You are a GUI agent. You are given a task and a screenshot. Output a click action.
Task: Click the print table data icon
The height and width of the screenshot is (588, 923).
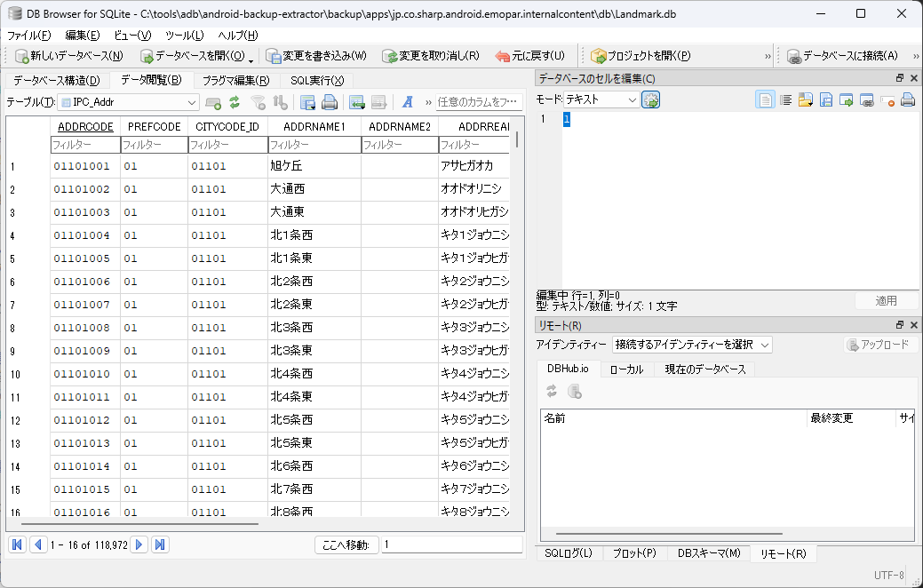330,102
